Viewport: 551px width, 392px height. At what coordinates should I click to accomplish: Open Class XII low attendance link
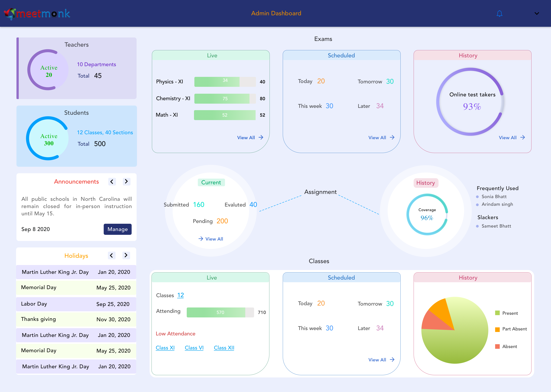224,348
